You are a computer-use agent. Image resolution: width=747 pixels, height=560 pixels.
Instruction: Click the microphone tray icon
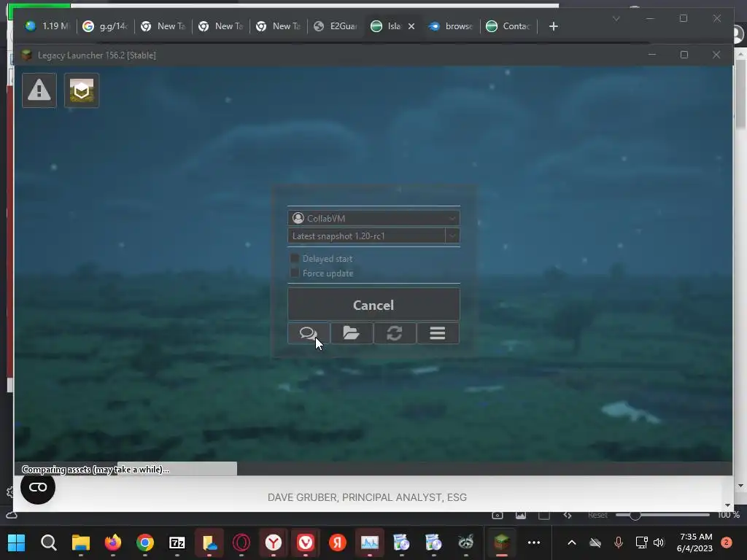tap(619, 542)
